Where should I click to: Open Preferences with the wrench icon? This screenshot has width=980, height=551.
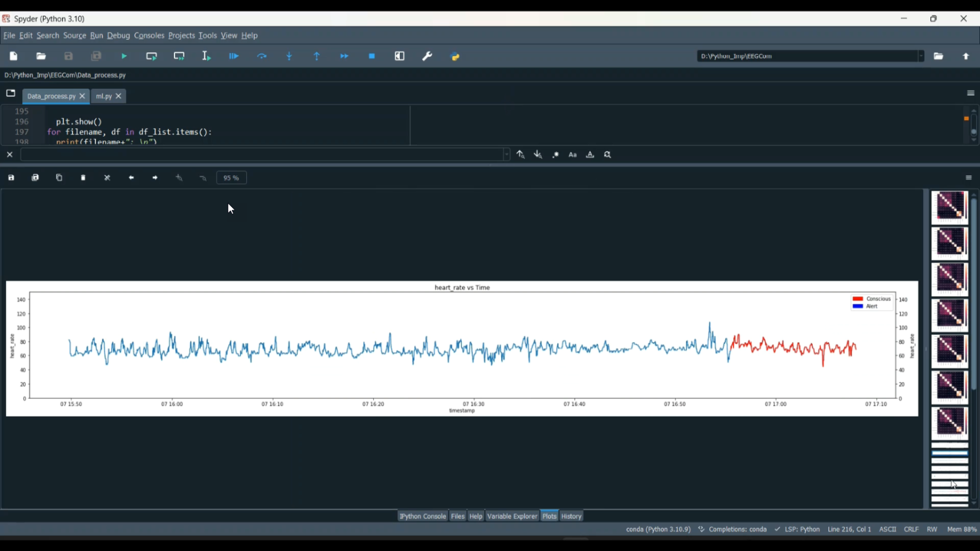point(427,57)
